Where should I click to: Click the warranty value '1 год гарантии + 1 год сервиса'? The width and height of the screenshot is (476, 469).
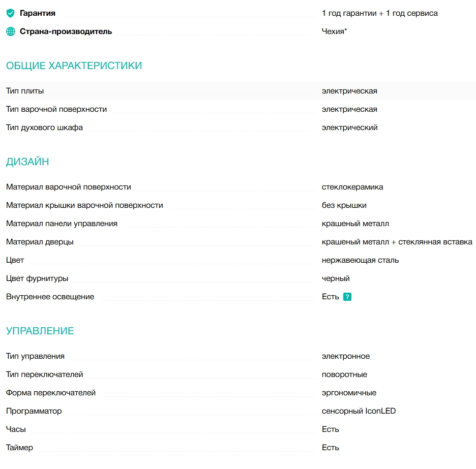point(379,13)
